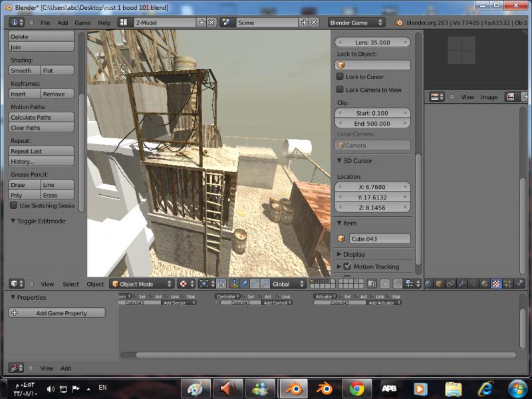The image size is (532, 399).
Task: Click the plus icon beside Add Game Property
Action: (15, 313)
